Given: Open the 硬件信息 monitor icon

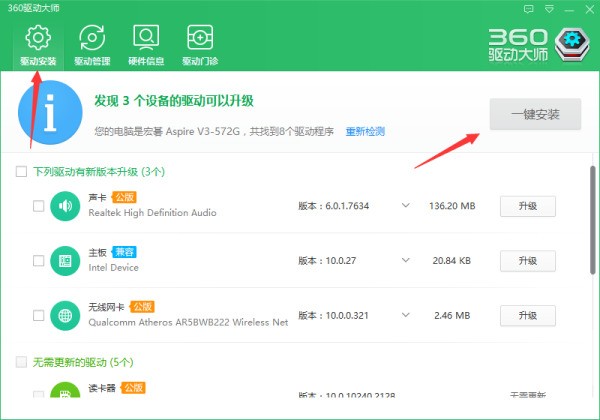Looking at the screenshot, I should pyautogui.click(x=146, y=37).
